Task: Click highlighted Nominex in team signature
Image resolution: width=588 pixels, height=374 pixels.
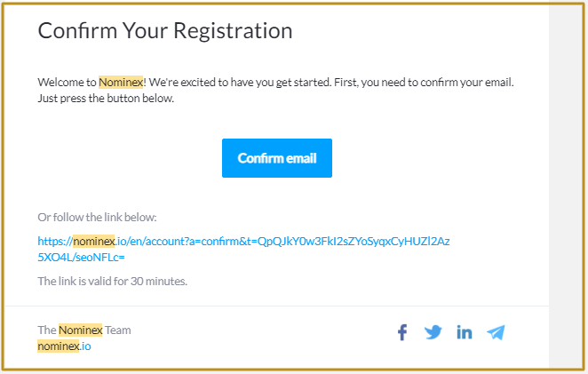Action: 80,330
